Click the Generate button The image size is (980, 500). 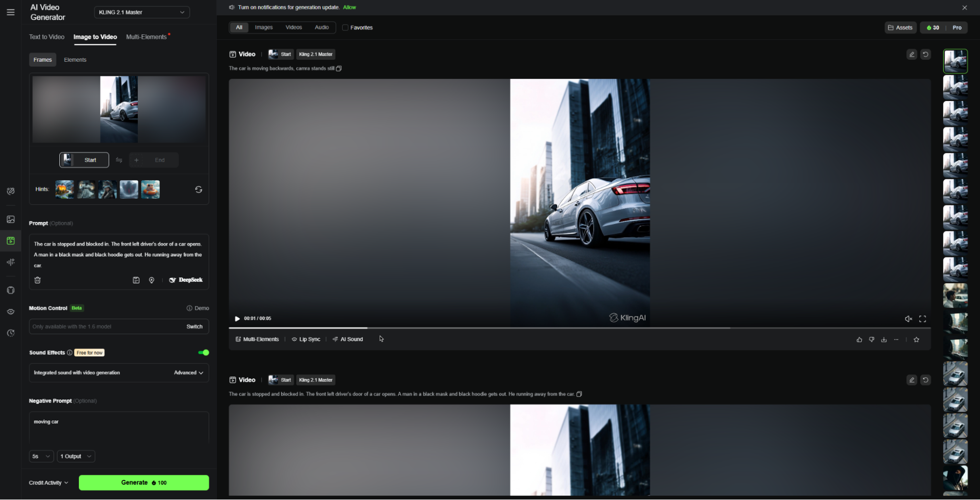tap(144, 483)
